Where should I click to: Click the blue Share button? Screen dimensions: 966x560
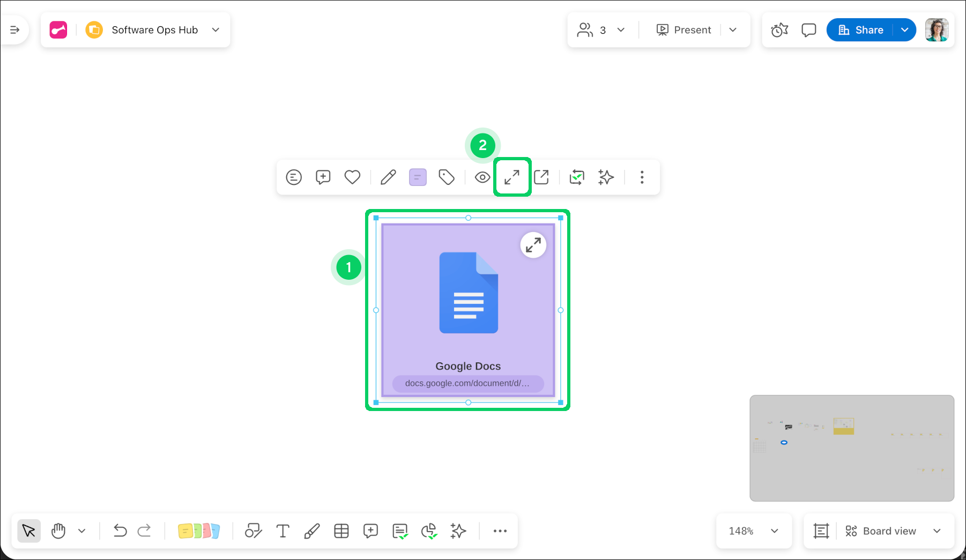pyautogui.click(x=860, y=30)
